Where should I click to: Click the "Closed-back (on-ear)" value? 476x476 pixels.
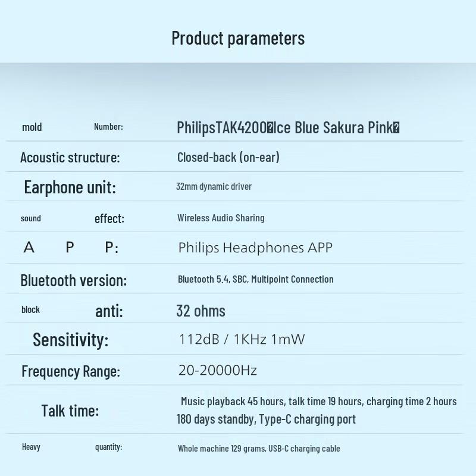click(228, 157)
